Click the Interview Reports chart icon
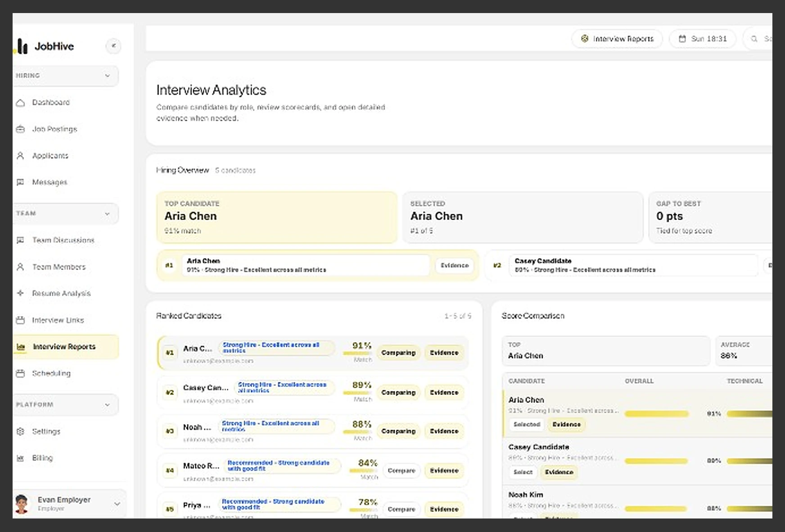 coord(21,347)
